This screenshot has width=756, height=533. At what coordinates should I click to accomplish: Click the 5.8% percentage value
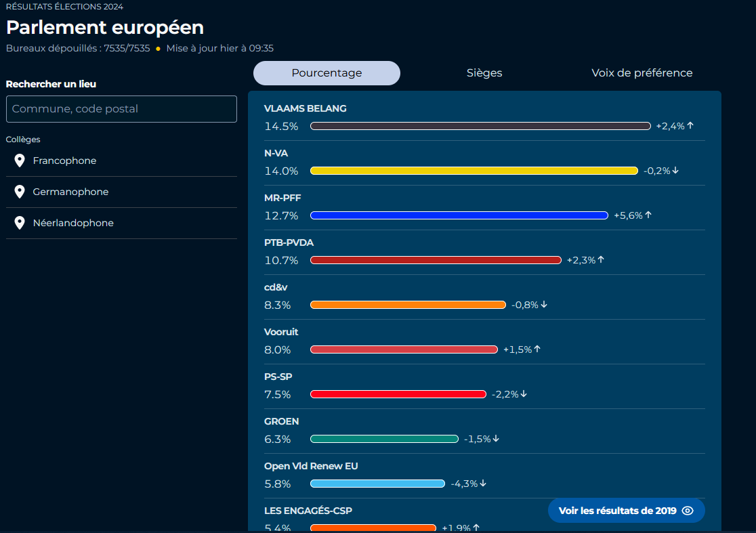[278, 484]
